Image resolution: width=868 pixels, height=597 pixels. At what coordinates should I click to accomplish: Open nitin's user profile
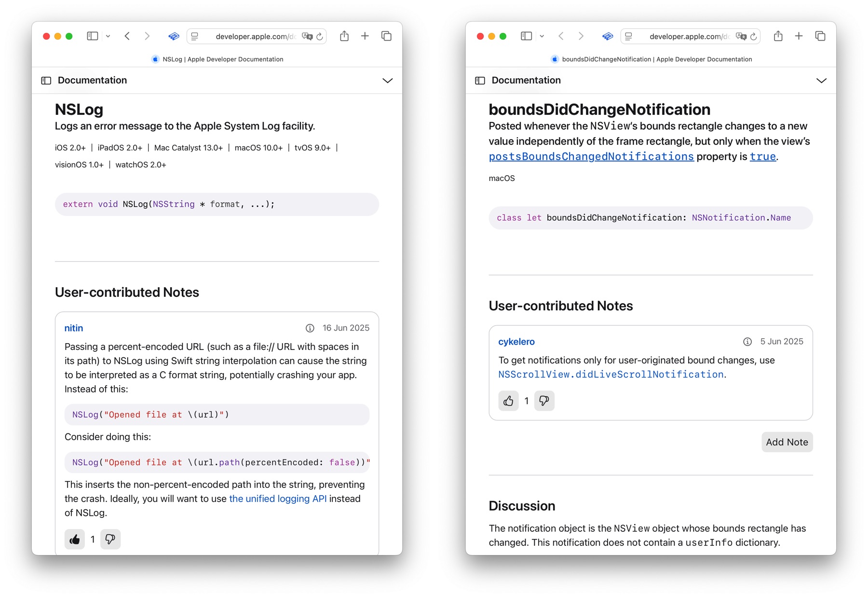click(74, 328)
